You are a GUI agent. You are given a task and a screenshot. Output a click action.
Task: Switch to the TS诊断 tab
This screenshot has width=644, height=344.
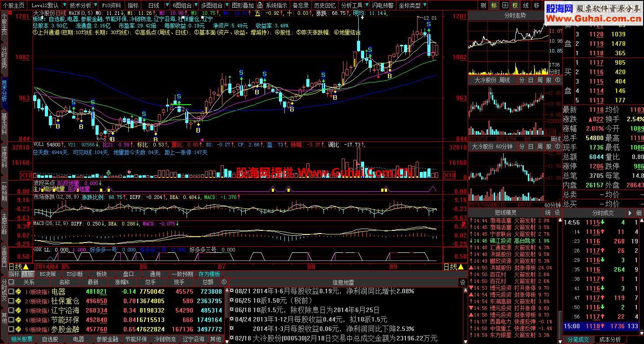click(x=74, y=274)
